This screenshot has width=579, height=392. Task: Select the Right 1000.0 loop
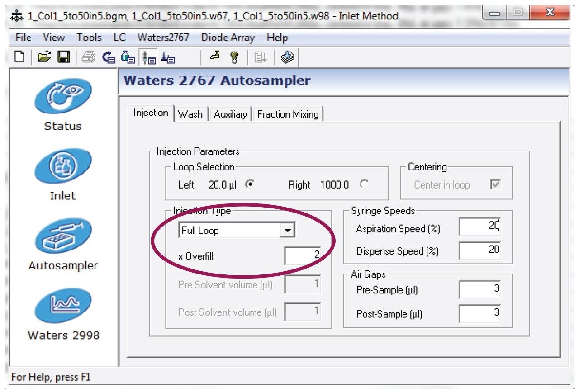[364, 184]
